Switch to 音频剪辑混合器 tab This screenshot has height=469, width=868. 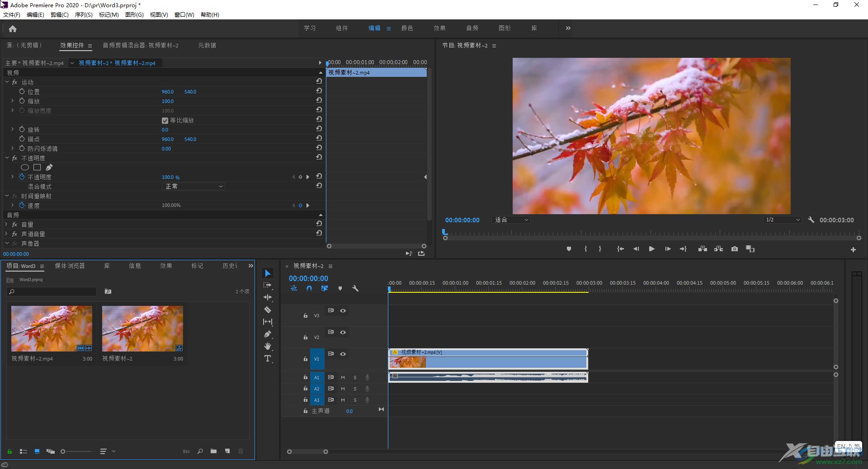pyautogui.click(x=141, y=45)
